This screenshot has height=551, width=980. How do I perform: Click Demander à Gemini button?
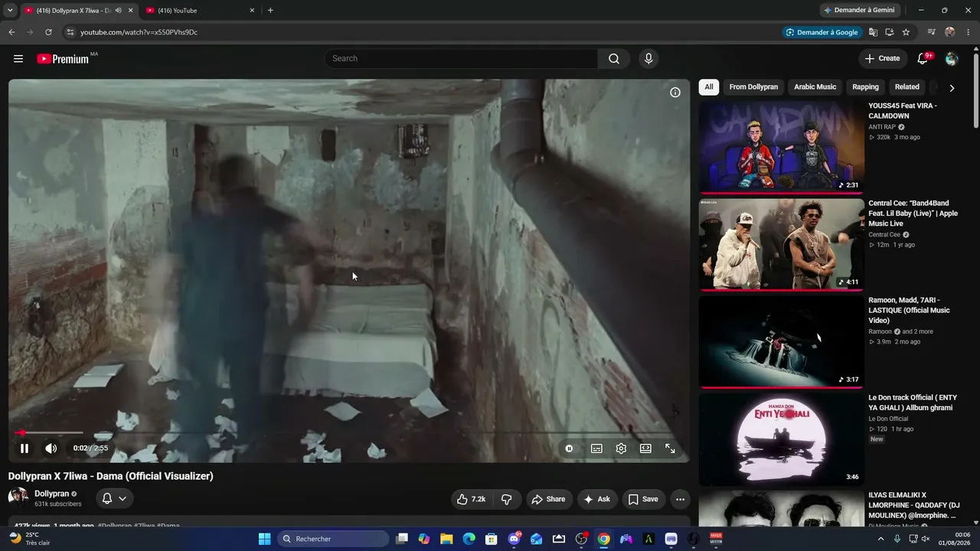(861, 10)
